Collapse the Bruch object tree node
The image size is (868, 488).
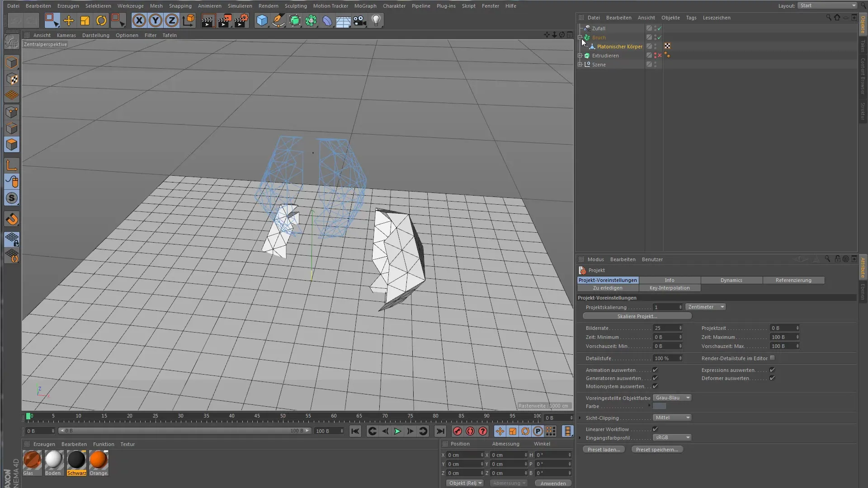580,38
